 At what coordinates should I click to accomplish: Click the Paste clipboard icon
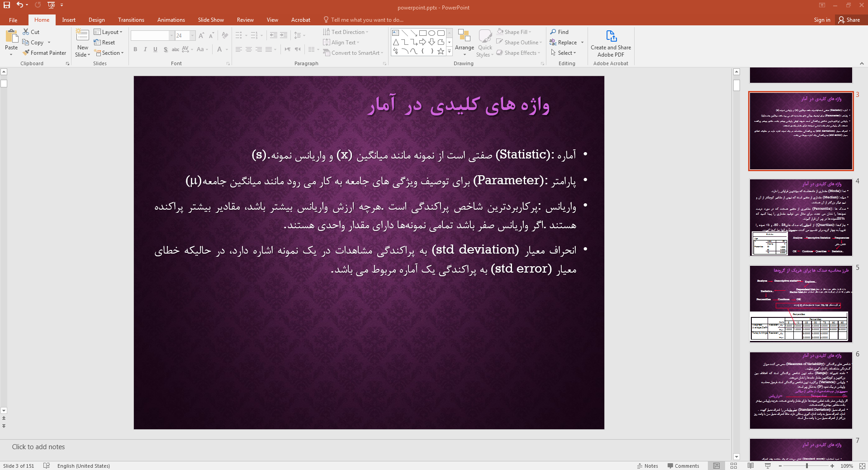11,36
